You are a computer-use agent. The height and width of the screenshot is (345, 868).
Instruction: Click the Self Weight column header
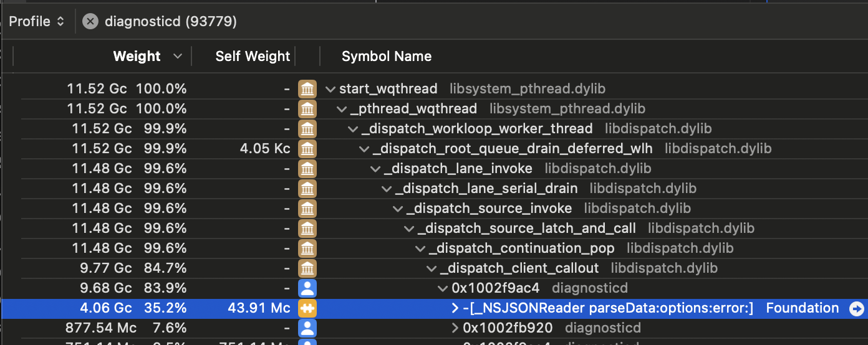click(253, 57)
